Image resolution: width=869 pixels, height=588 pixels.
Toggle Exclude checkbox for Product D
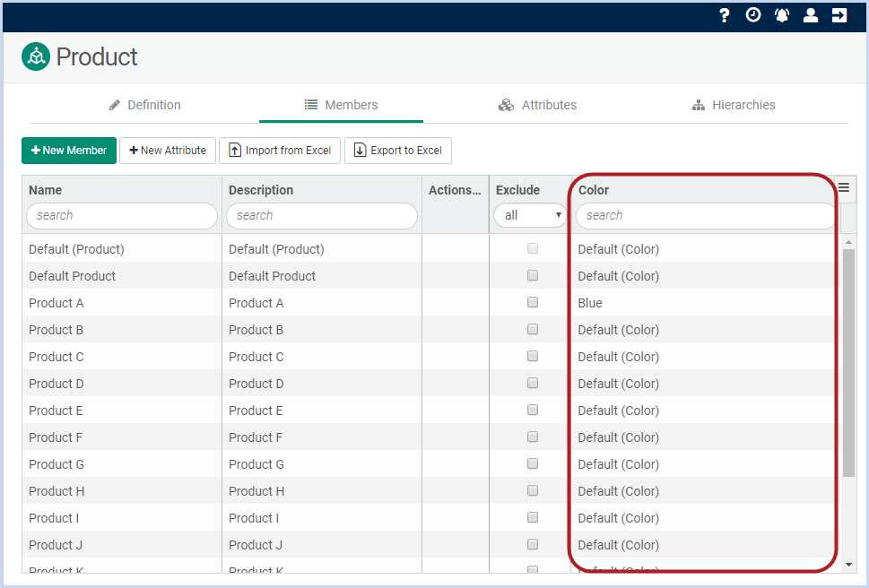[x=533, y=383]
